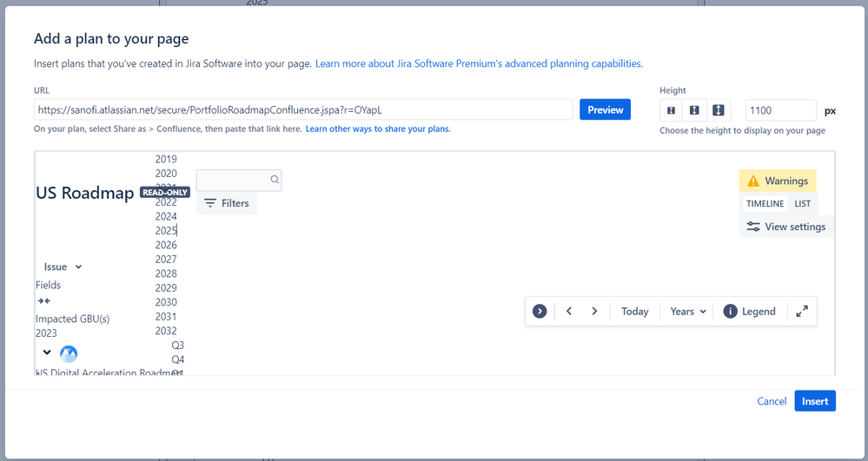
Task: Insert the plan into the page
Action: click(815, 401)
